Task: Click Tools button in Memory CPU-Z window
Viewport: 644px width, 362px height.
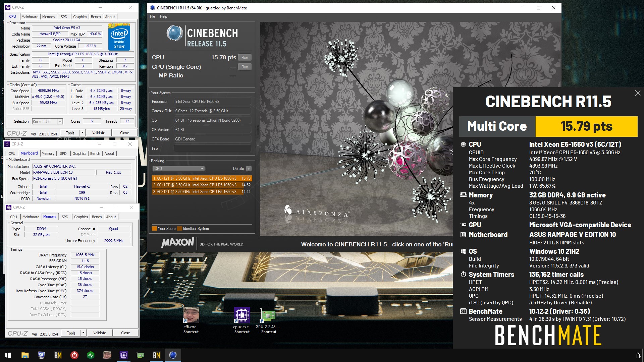Action: tap(71, 333)
